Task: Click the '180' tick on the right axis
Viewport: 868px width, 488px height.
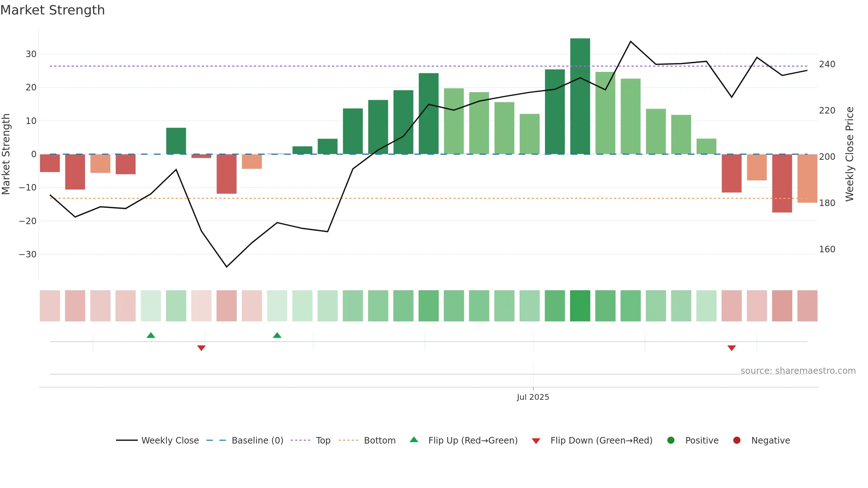Action: point(827,203)
